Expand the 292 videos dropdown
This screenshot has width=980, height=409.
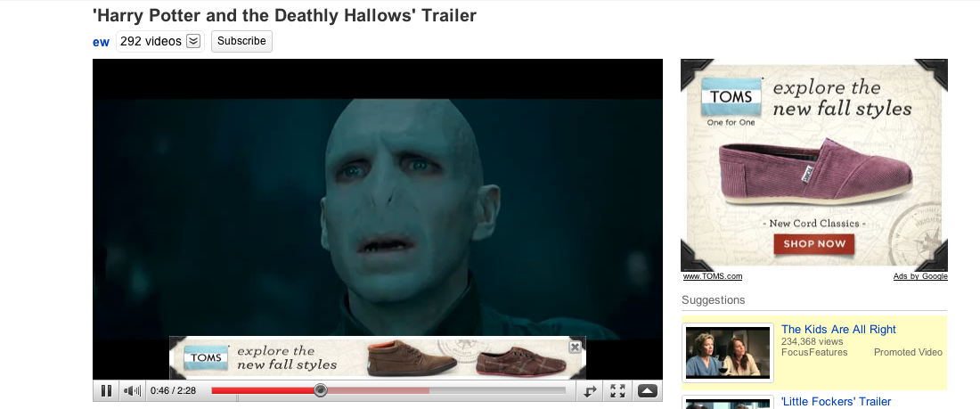(193, 41)
